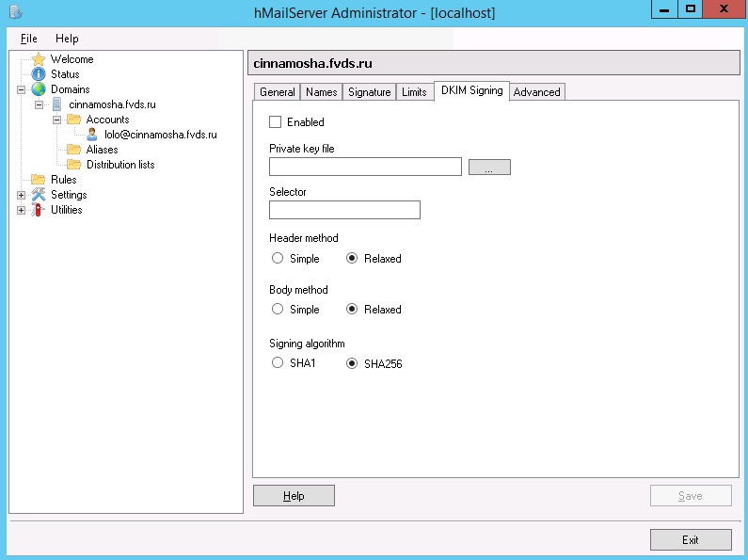Minimize the hMailServer Administrator window
The height and width of the screenshot is (560, 748).
pyautogui.click(x=664, y=9)
